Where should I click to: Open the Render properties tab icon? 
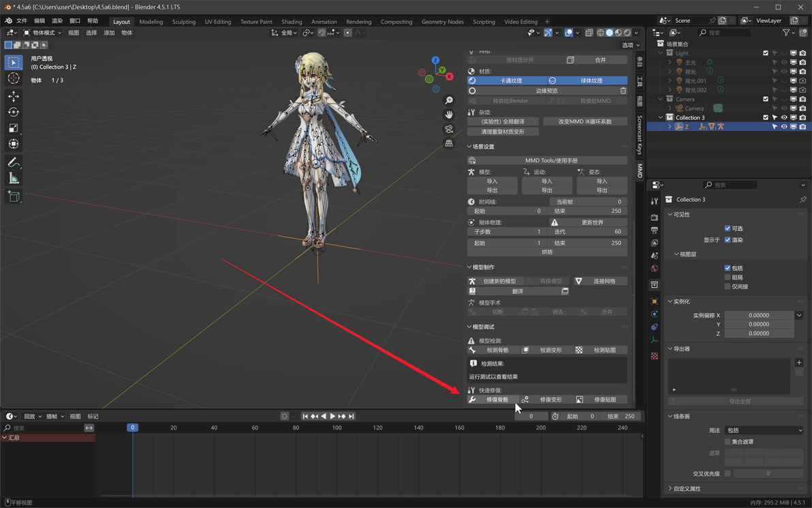point(655,218)
